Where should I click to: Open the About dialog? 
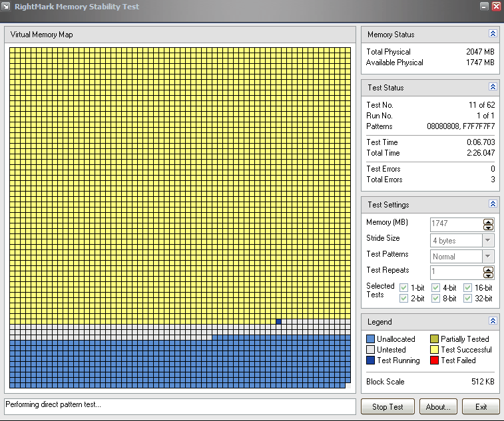438,406
